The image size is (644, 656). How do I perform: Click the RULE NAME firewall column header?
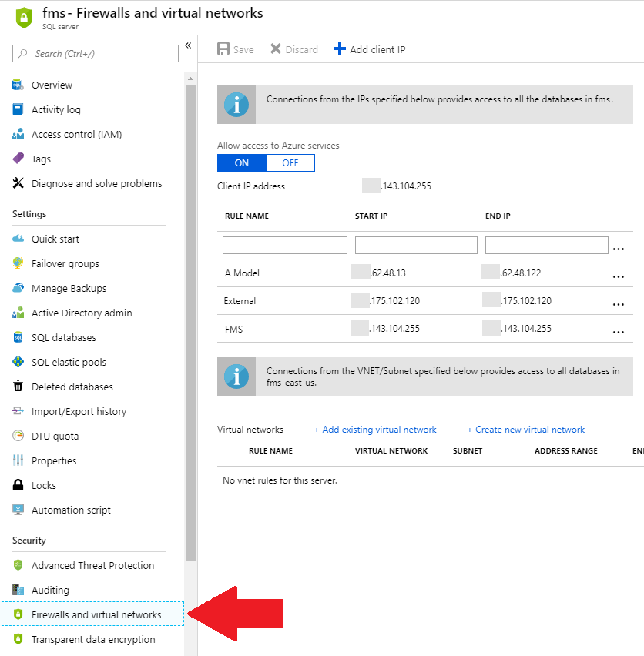[247, 216]
